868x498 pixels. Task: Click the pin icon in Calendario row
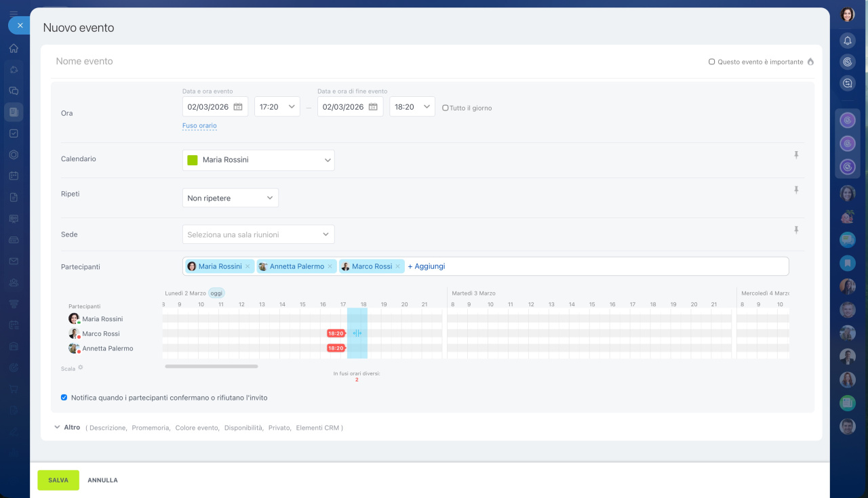tap(796, 155)
